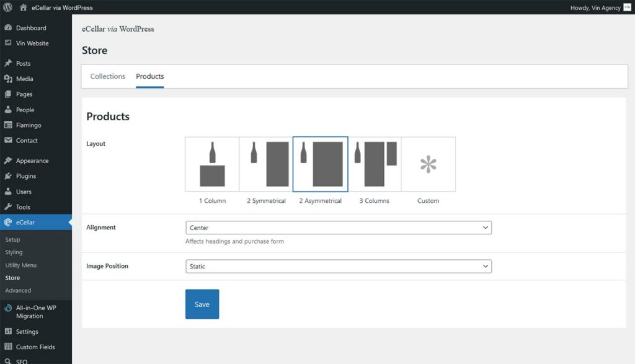Open the home site icon in admin bar
The width and height of the screenshot is (635, 364).
23,7
